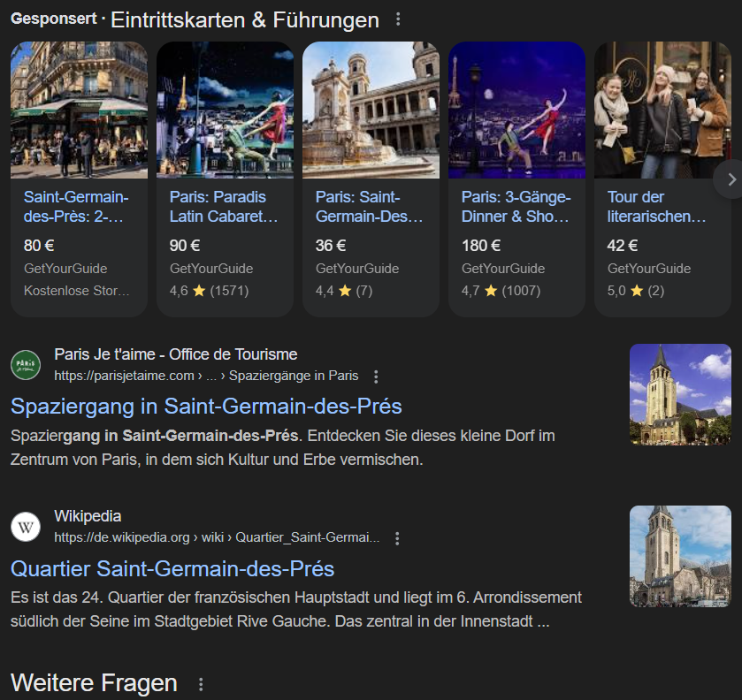Click the next arrow of sponsored carousel

click(731, 179)
